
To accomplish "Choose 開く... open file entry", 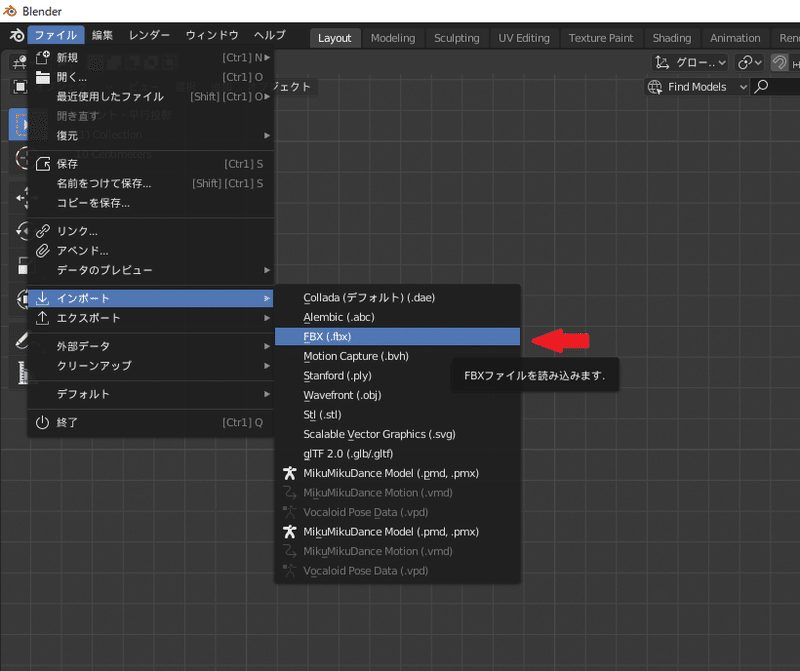I will point(151,77).
